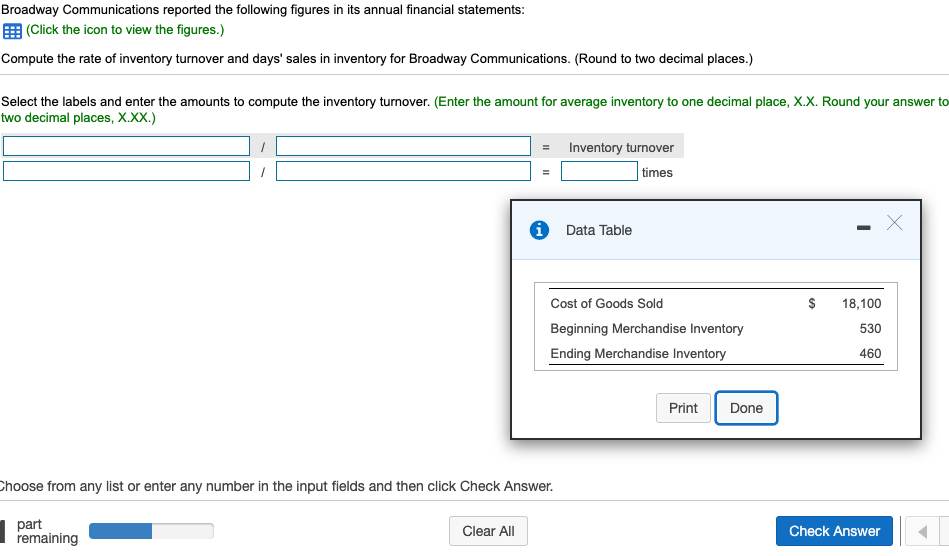Click the Cost of Goods Sold row

pos(716,304)
